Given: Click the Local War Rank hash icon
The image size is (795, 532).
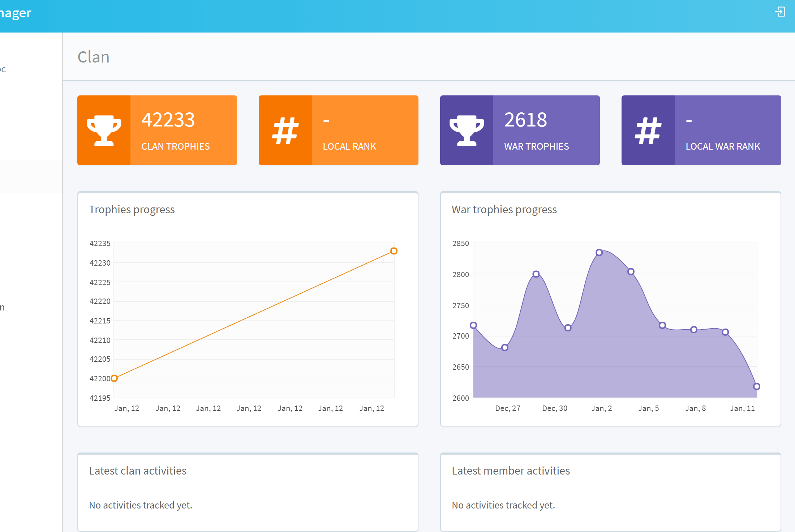Looking at the screenshot, I should point(648,130).
